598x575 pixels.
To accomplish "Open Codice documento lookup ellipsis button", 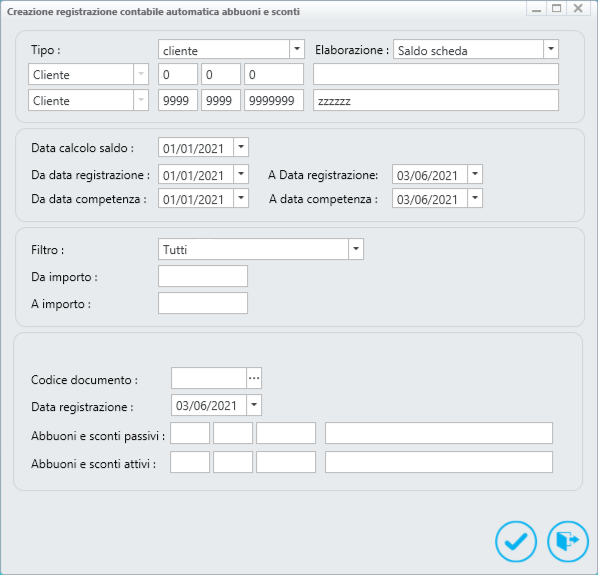I will coord(254,378).
